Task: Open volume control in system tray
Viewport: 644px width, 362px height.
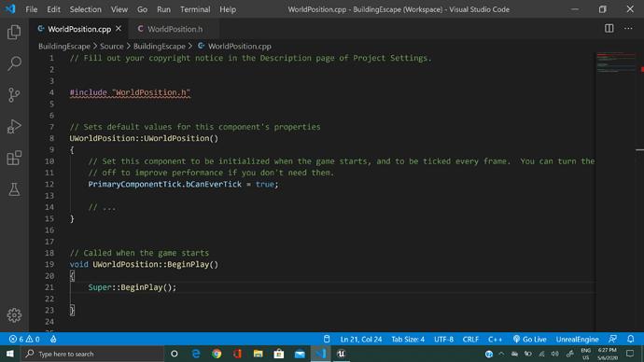Action: pos(555,354)
